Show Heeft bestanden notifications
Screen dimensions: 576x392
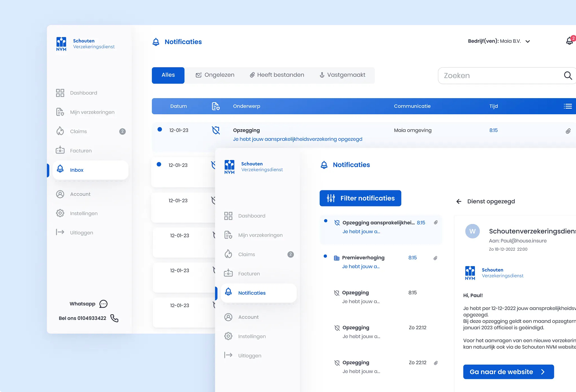coord(277,75)
